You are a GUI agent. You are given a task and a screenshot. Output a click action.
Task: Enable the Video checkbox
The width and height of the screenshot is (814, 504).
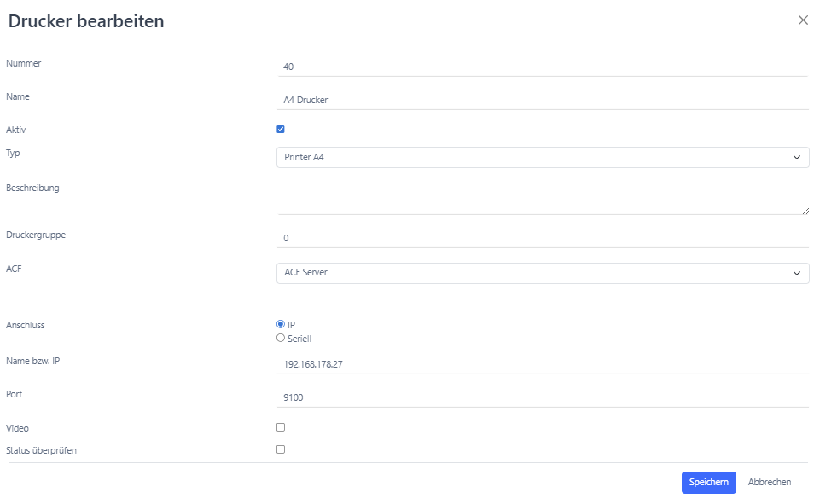tap(281, 427)
